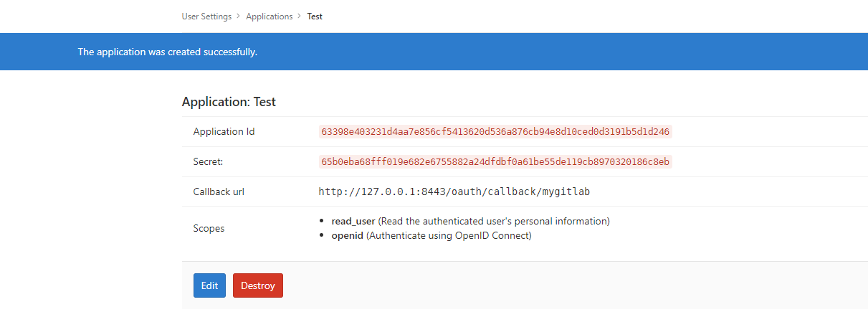Click the read_user scope name

pyautogui.click(x=353, y=221)
